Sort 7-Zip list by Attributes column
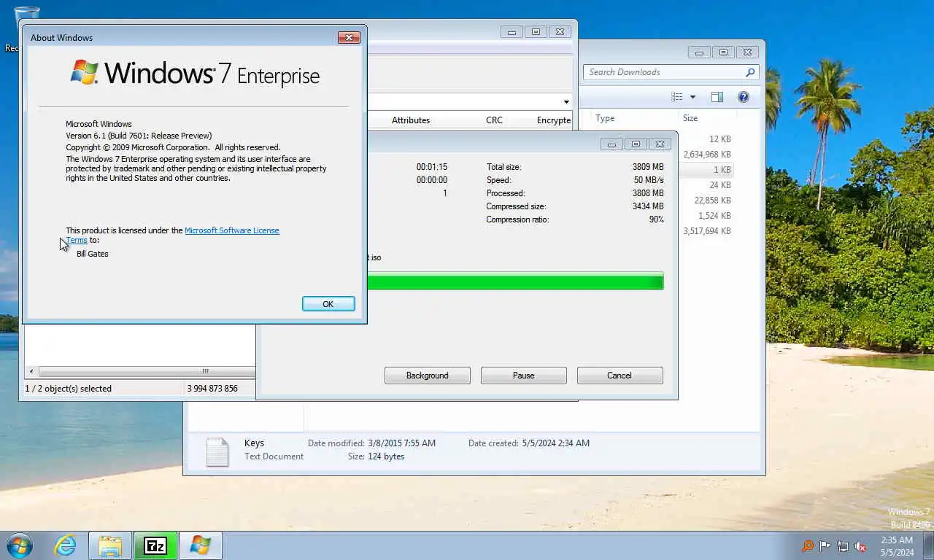Viewport: 934px width, 560px height. [411, 120]
